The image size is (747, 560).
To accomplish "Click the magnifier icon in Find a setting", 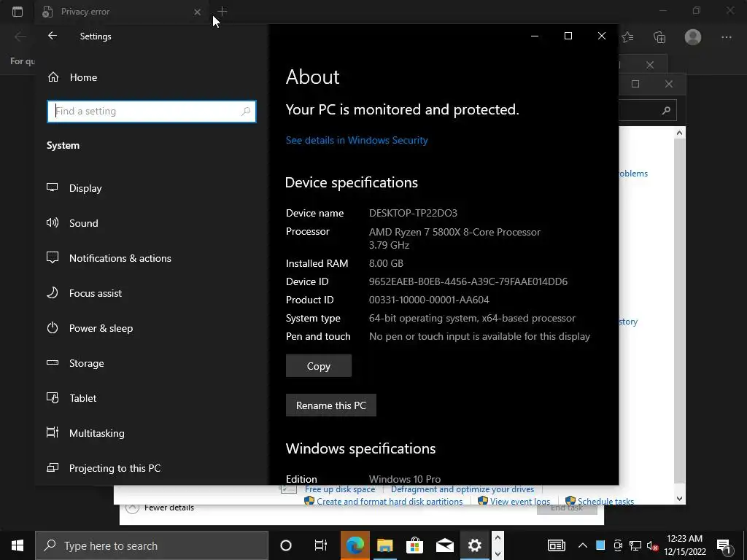I will [x=246, y=112].
